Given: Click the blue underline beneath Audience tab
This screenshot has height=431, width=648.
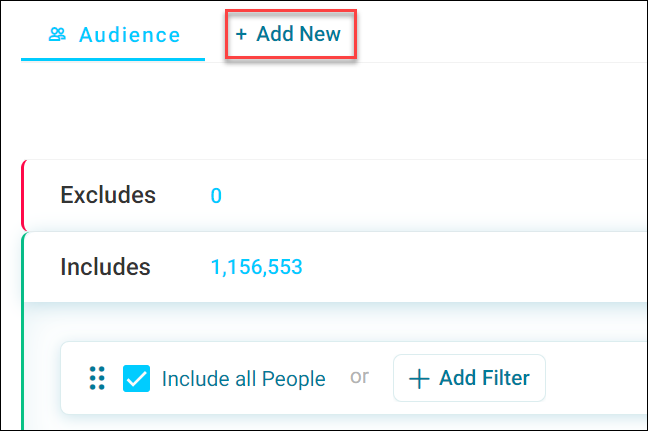Looking at the screenshot, I should coord(113,60).
